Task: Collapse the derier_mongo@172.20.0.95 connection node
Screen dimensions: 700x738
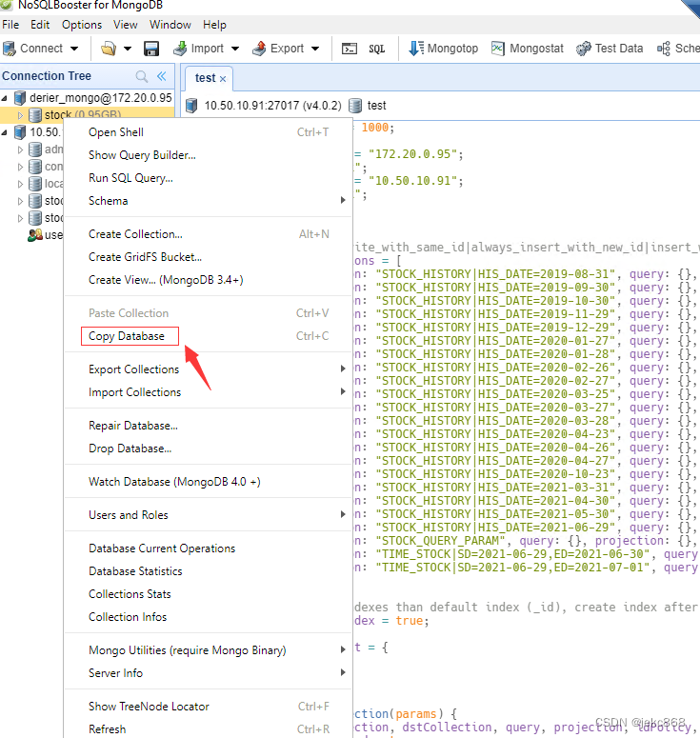Action: tap(4, 98)
